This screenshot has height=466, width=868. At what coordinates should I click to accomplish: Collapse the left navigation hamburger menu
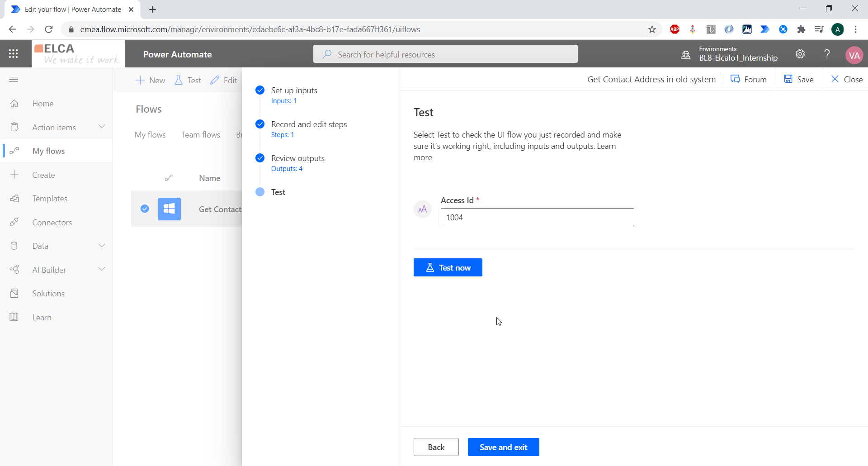(x=14, y=80)
